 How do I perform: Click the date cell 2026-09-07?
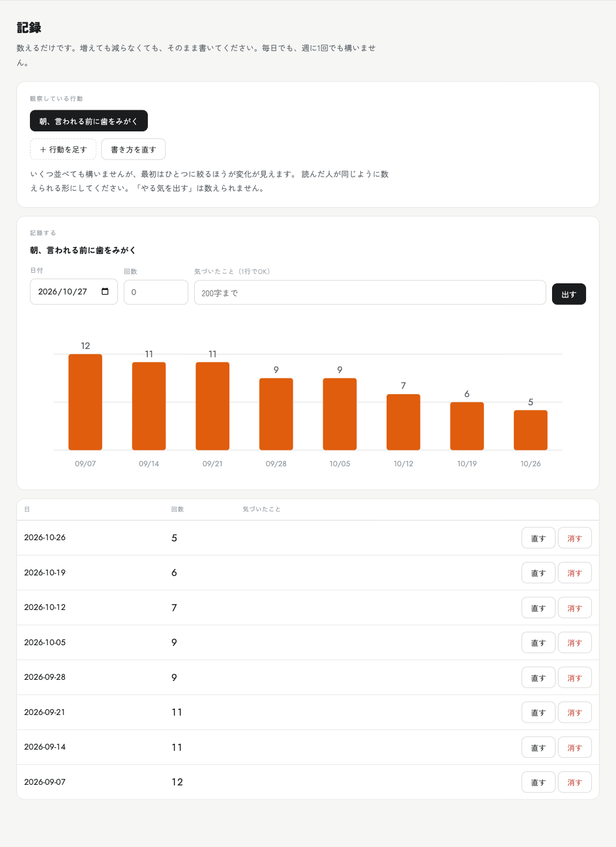pyautogui.click(x=45, y=782)
